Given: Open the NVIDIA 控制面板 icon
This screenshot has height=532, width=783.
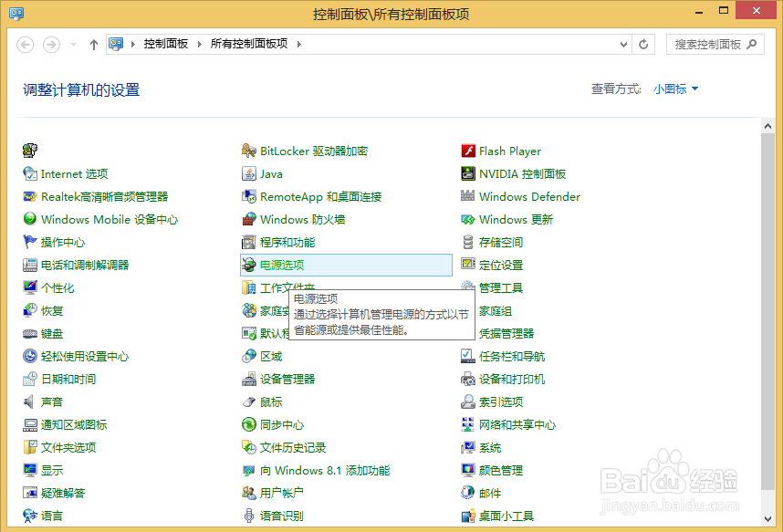Looking at the screenshot, I should pyautogui.click(x=468, y=174).
